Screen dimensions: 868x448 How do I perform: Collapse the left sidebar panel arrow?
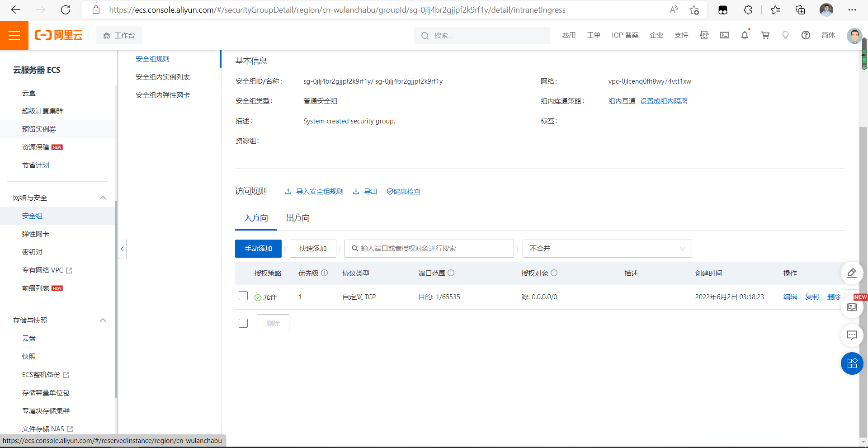pos(122,249)
